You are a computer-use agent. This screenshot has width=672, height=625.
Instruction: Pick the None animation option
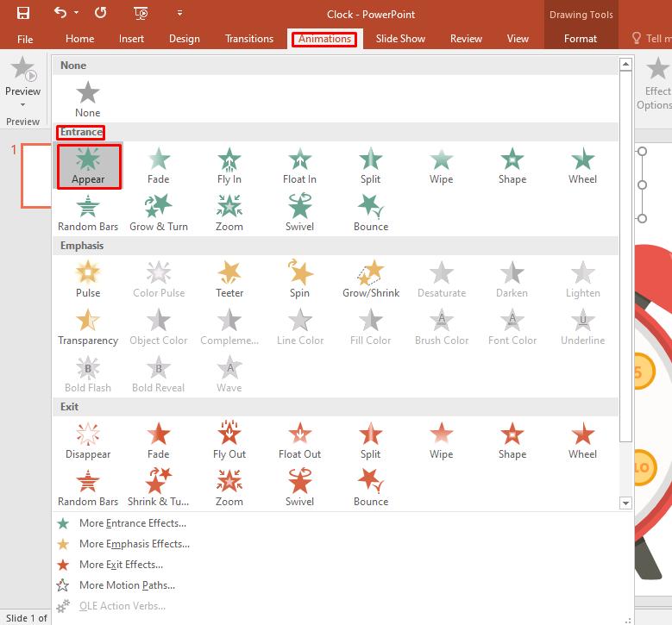[x=88, y=99]
